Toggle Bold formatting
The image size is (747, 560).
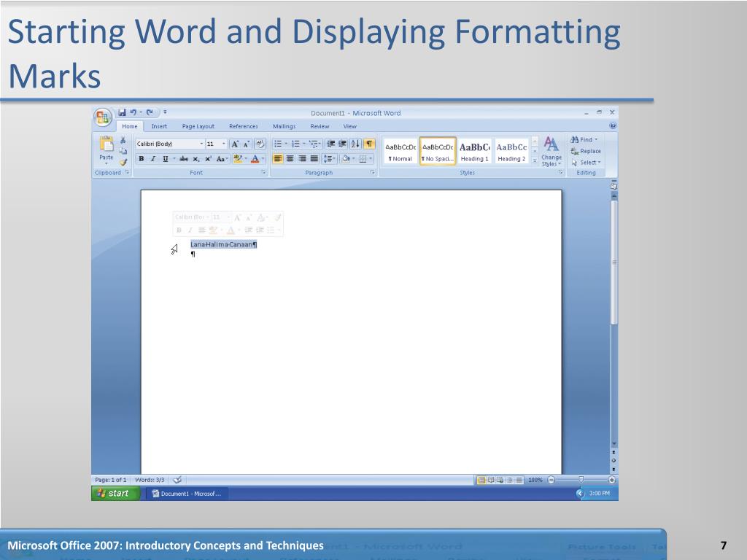click(141, 159)
